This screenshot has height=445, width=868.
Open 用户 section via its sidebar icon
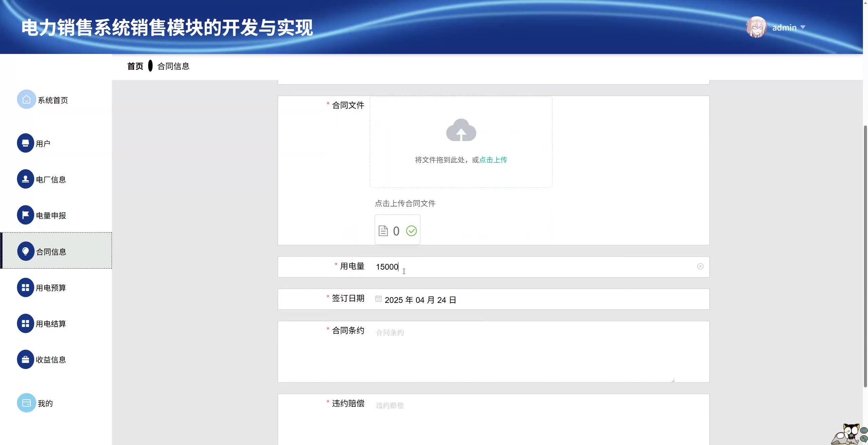[25, 143]
